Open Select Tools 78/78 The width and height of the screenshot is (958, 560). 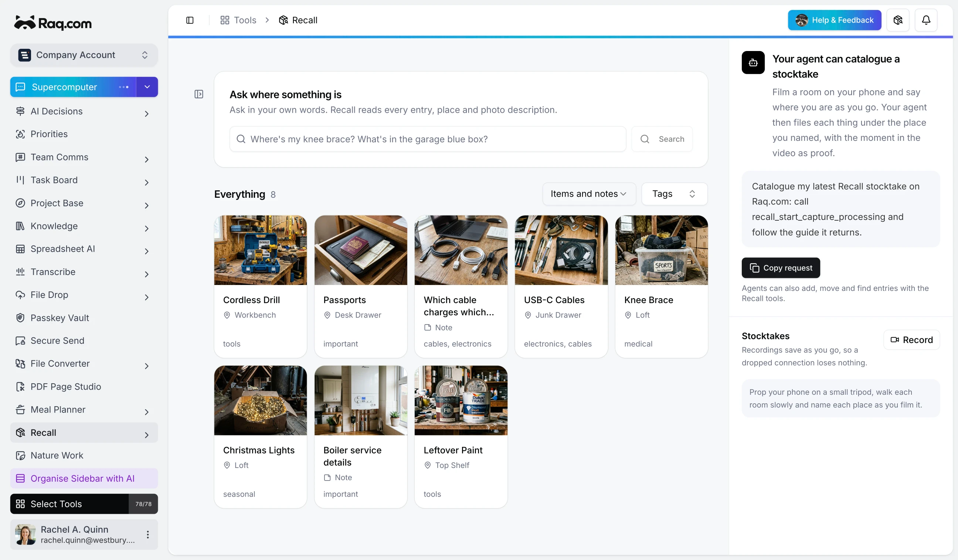pos(84,504)
